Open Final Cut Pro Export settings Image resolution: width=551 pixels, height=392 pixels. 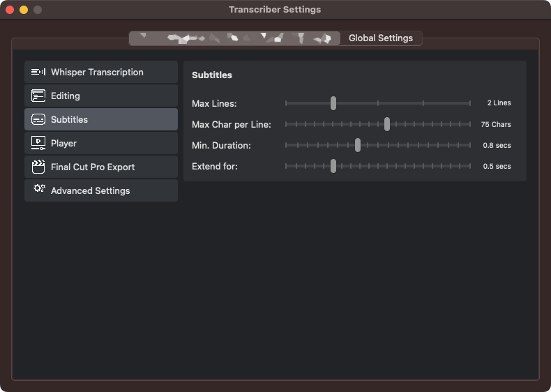[101, 167]
